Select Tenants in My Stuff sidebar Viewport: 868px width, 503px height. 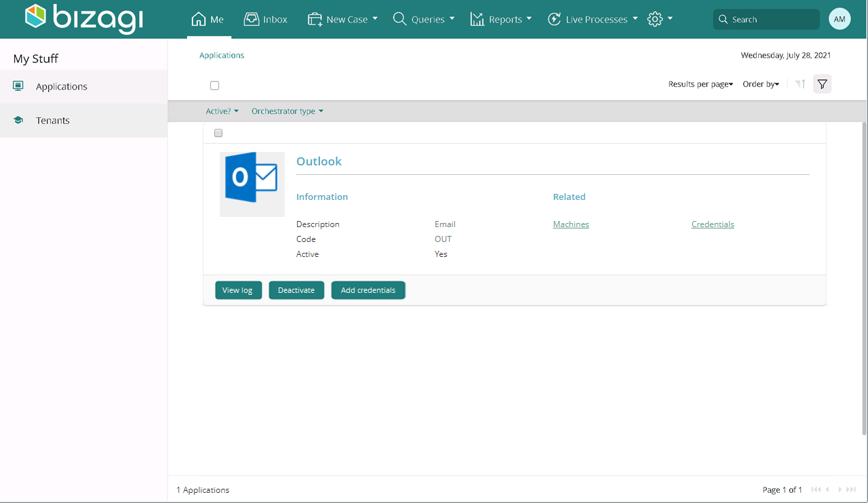coord(83,121)
